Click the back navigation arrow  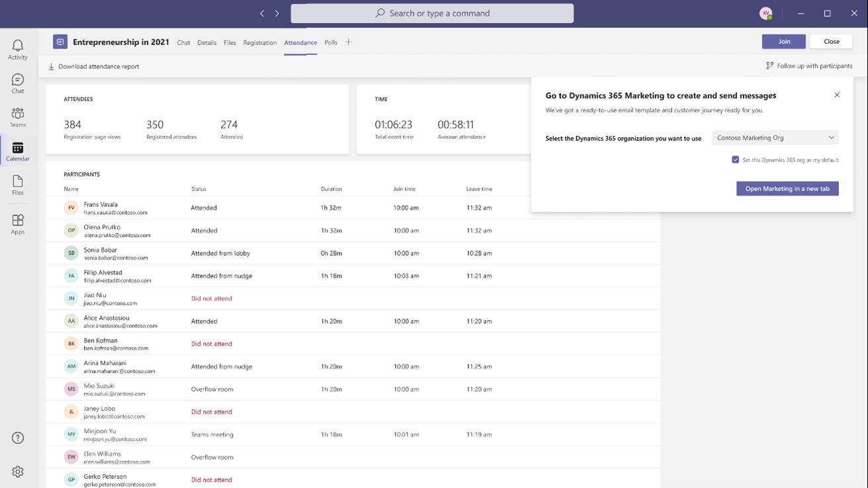261,13
